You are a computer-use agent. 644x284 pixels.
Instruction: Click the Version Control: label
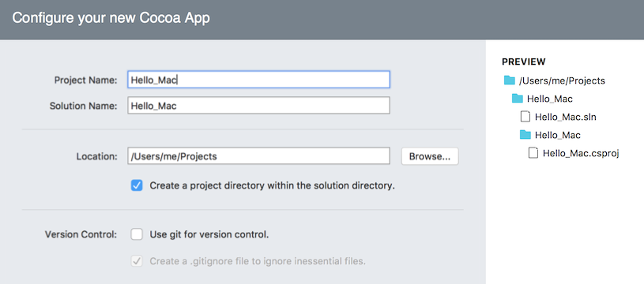[x=81, y=235]
